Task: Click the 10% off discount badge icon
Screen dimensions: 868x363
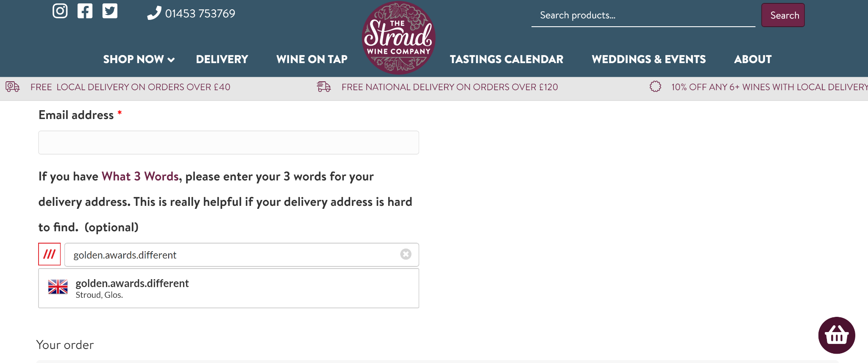Action: click(655, 86)
